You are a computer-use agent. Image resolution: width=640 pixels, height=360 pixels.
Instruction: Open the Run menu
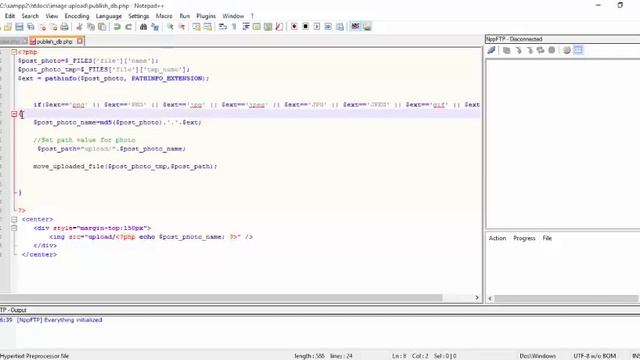point(184,16)
